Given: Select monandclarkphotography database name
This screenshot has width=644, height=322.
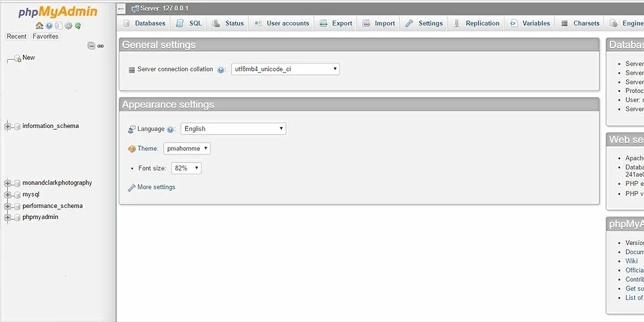Looking at the screenshot, I should click(57, 183).
